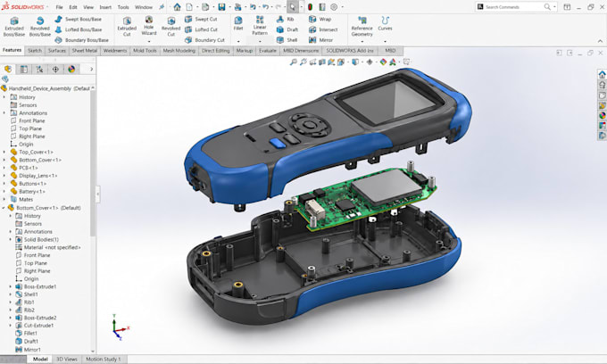Screen dimensions: 607x364
Task: Select the Mates folder in the tree
Action: [26, 199]
